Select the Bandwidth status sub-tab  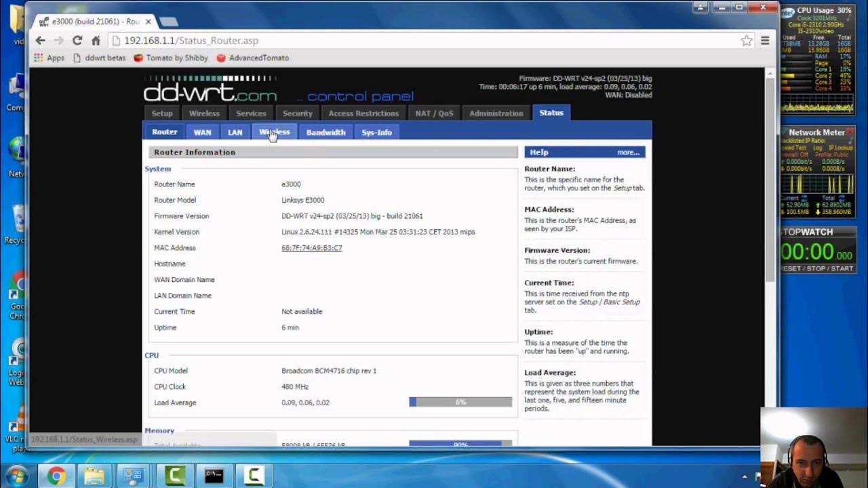pyautogui.click(x=325, y=132)
